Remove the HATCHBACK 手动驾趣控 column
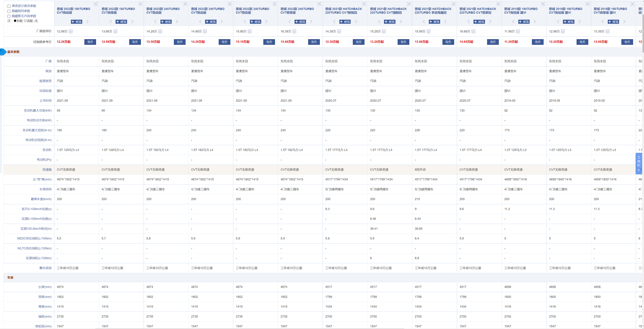Screen dimensions: 644x329 coord(454,4)
